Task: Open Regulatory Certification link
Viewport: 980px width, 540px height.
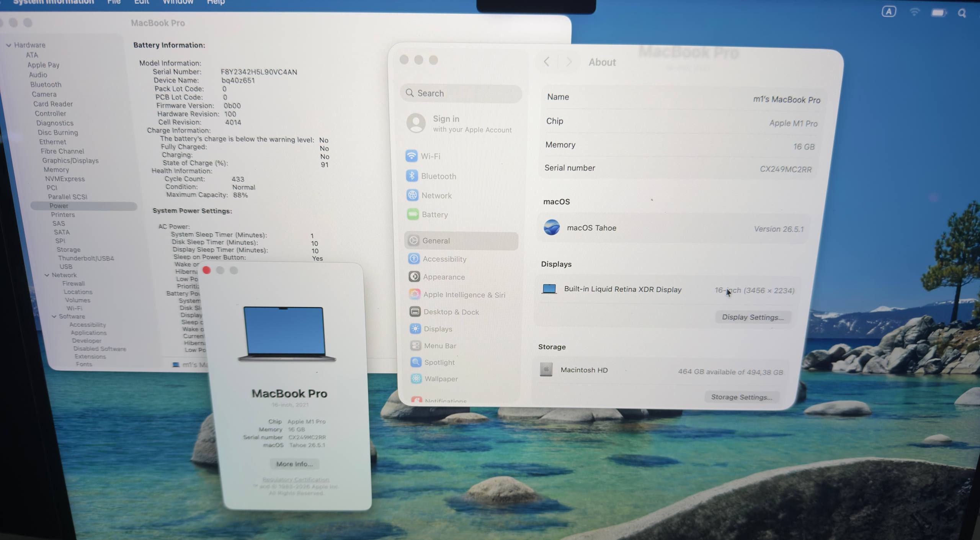Action: coord(296,479)
